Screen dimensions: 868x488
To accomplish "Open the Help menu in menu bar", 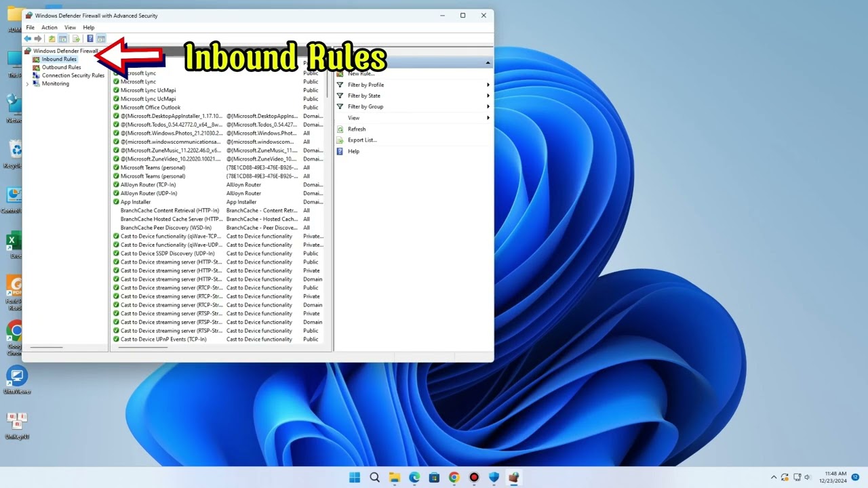I will point(89,28).
